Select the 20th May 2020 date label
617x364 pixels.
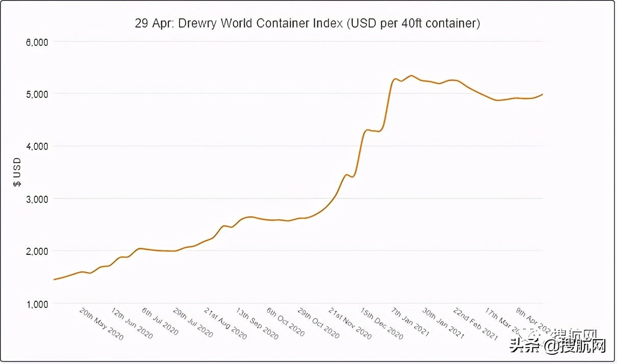[101, 324]
